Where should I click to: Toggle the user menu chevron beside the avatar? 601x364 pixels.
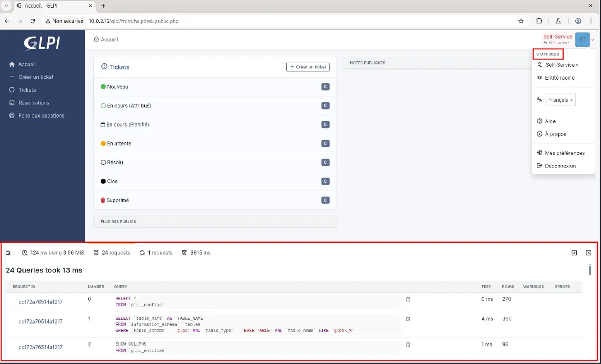click(593, 40)
